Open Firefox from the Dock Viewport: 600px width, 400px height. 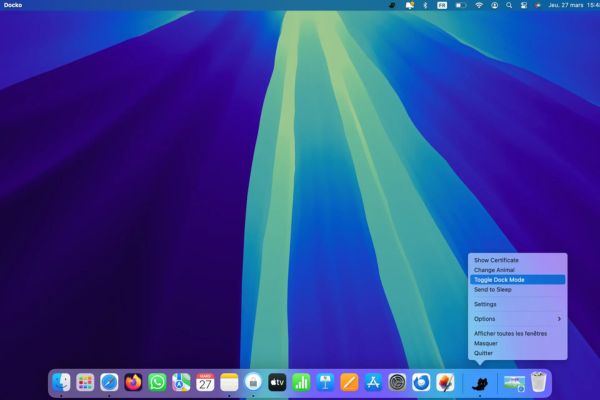(133, 382)
